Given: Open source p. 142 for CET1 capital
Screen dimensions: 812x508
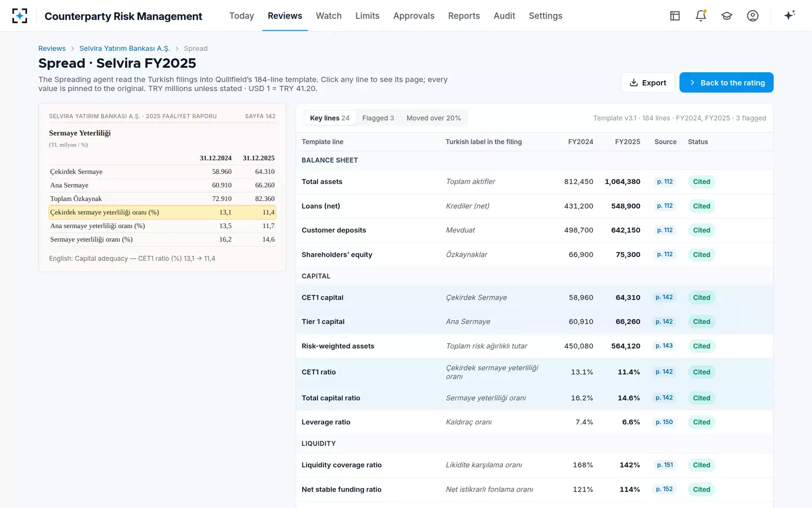Looking at the screenshot, I should (664, 297).
